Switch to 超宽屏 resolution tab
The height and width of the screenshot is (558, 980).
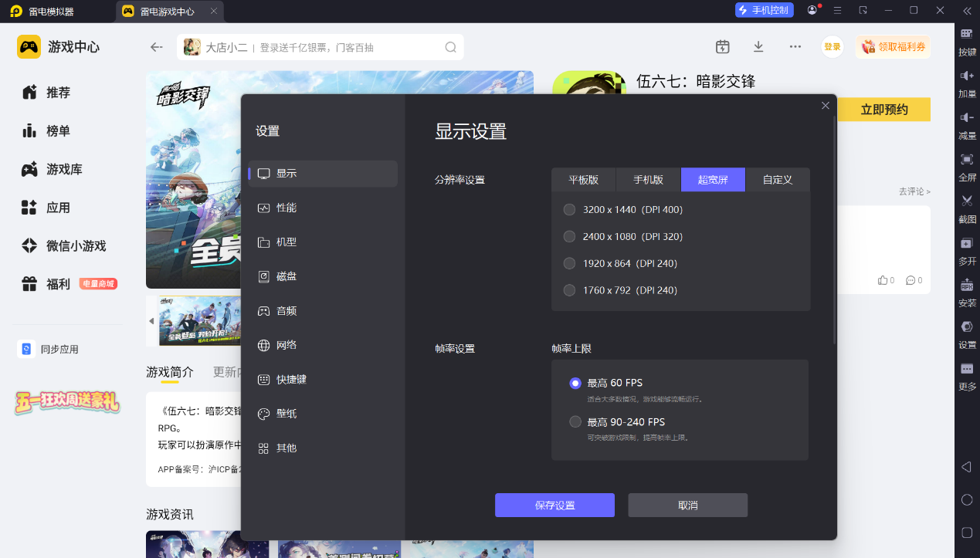pos(713,180)
